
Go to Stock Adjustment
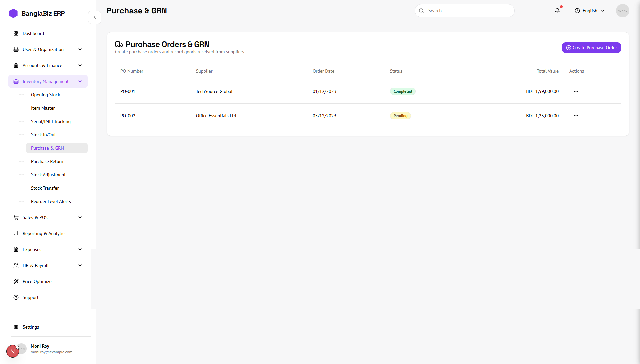[x=48, y=175]
